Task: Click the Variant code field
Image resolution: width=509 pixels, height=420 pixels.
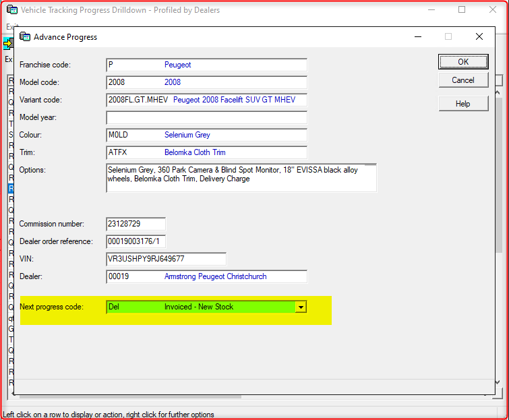Action: tap(206, 100)
